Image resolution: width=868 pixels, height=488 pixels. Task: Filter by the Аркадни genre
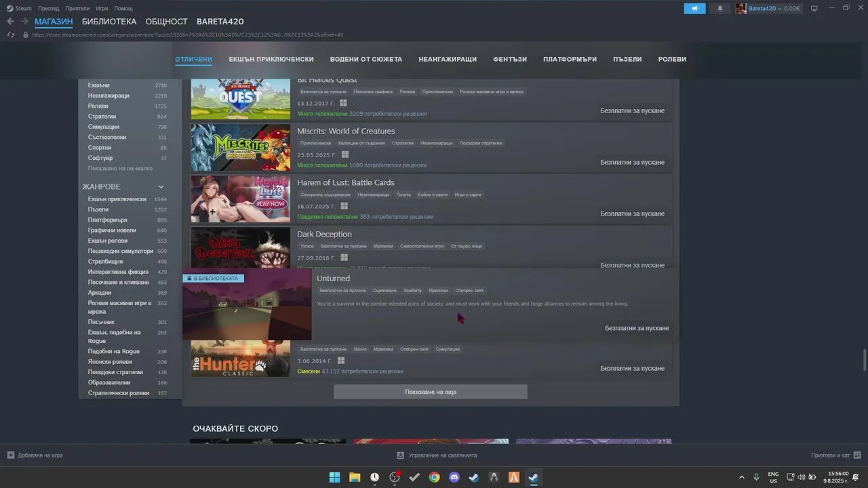coord(100,293)
